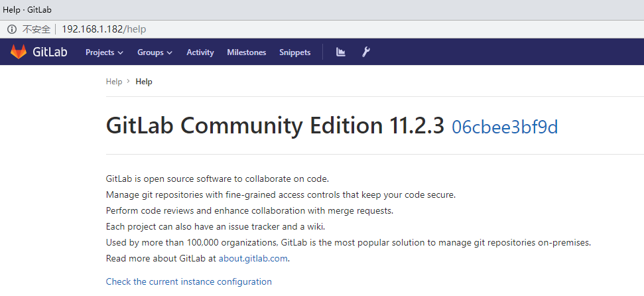Click the line 'Manage git repositories with fine-grained'

click(281, 195)
